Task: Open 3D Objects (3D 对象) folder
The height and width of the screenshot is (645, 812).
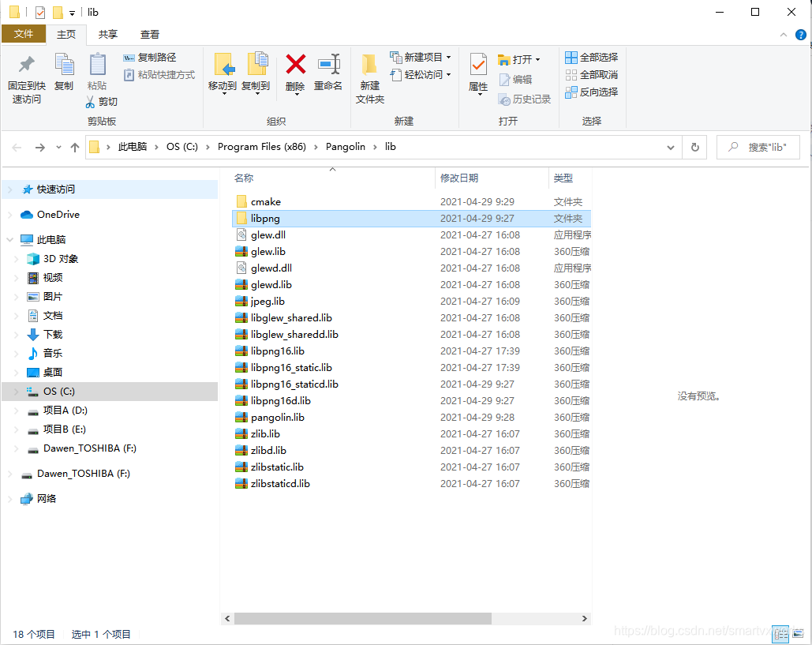Action: (52, 258)
